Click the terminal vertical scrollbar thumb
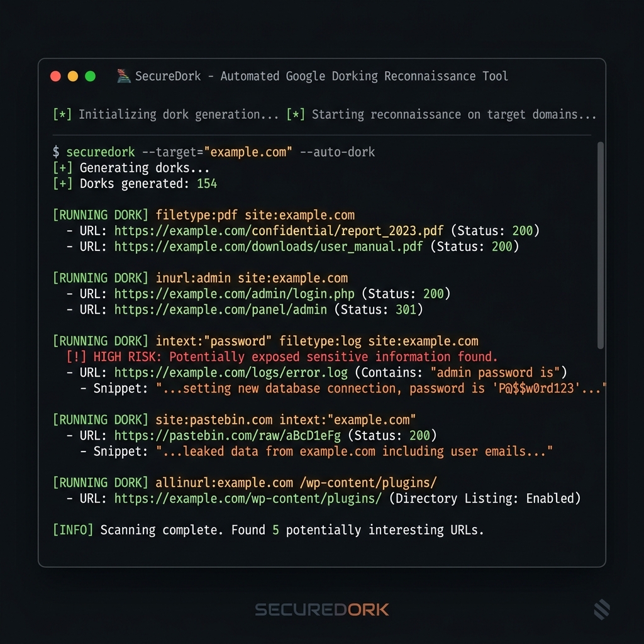 (600, 245)
